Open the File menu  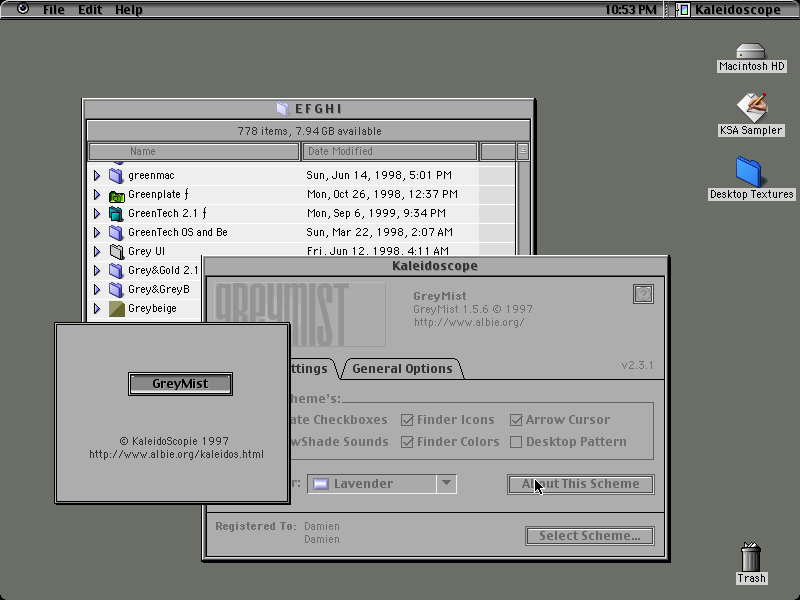tap(54, 10)
